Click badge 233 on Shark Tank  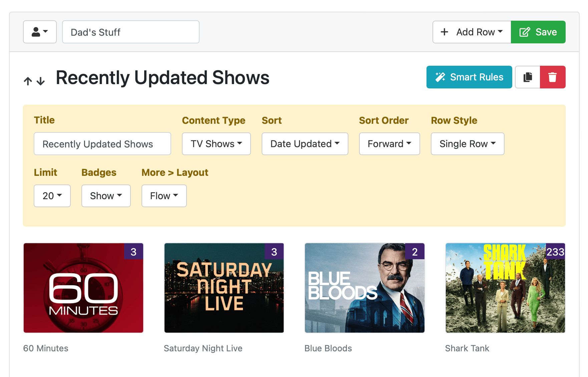pos(555,252)
